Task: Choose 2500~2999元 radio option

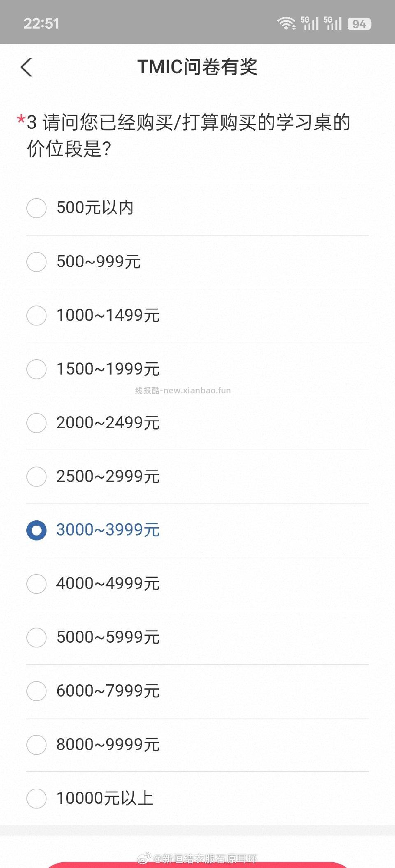Action: pos(36,477)
